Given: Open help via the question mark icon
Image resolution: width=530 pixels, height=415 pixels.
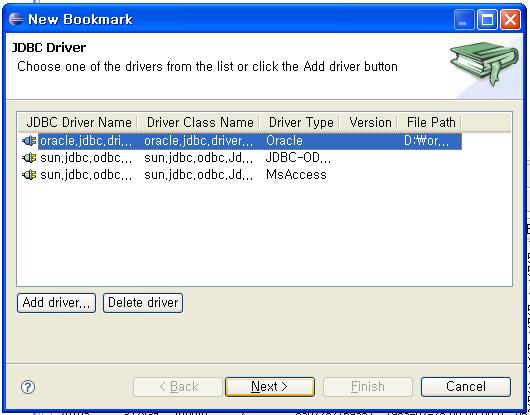Looking at the screenshot, I should click(x=28, y=387).
